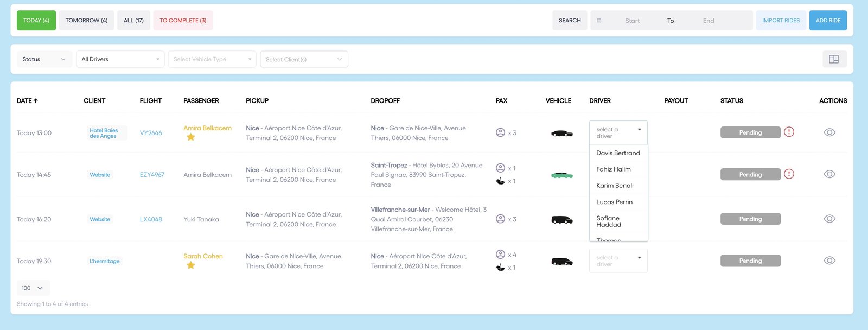Toggle the table layout view icon

point(834,59)
